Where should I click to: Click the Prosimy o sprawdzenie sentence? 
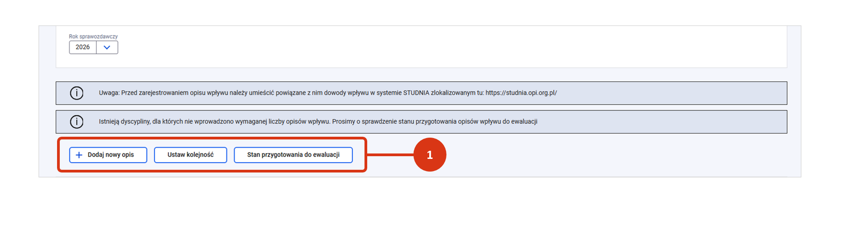[435, 122]
